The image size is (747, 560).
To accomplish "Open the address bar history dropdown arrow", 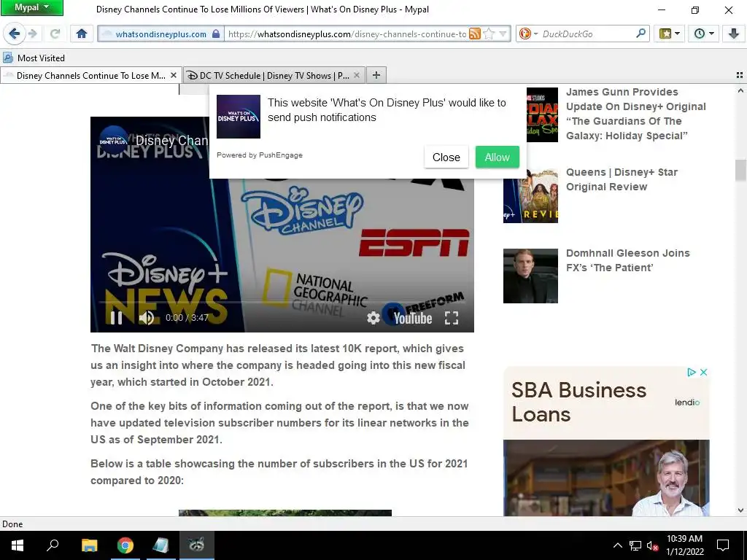I will pos(503,34).
